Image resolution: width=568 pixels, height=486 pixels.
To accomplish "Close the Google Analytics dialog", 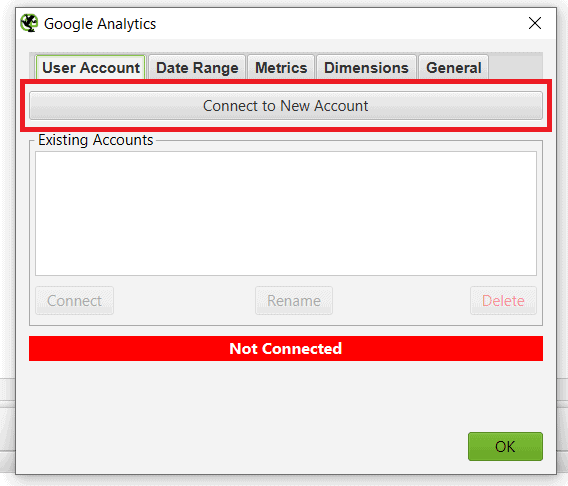I will 535,23.
